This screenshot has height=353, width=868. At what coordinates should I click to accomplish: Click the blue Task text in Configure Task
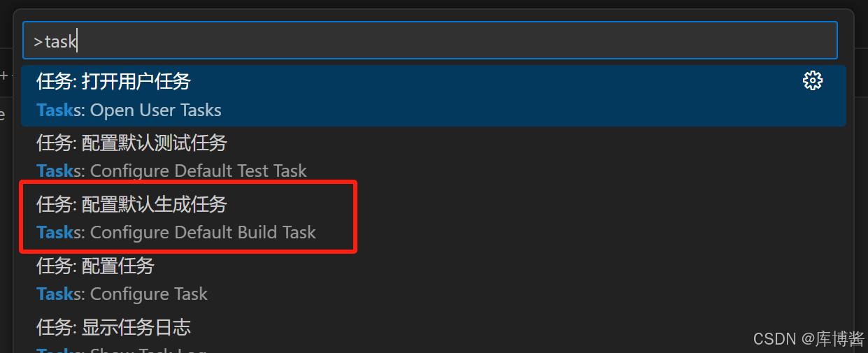pos(55,294)
